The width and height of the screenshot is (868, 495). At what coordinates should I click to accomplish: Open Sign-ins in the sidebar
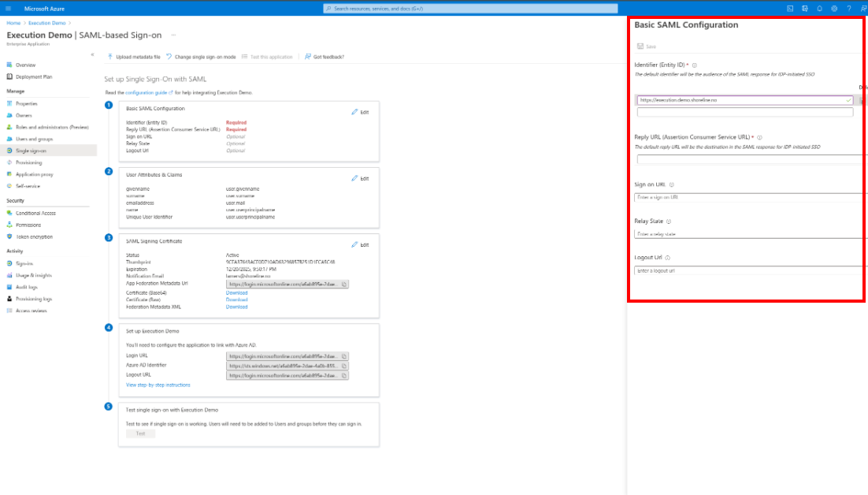[24, 263]
